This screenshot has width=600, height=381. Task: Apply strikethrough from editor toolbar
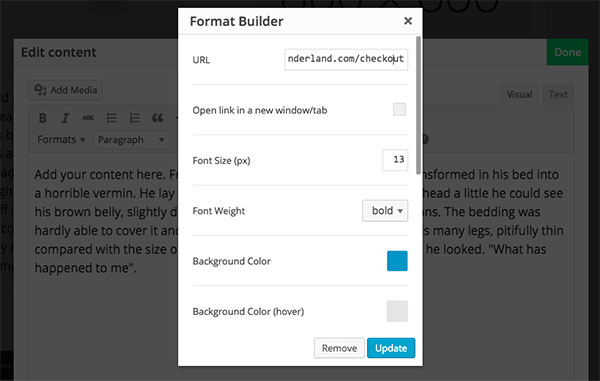click(88, 118)
